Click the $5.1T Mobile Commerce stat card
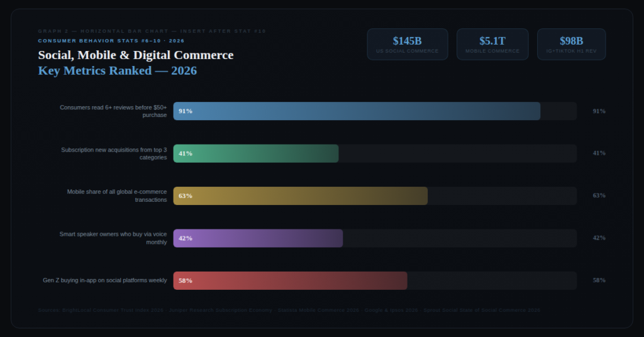Image resolution: width=644 pixels, height=337 pixels. (x=492, y=45)
